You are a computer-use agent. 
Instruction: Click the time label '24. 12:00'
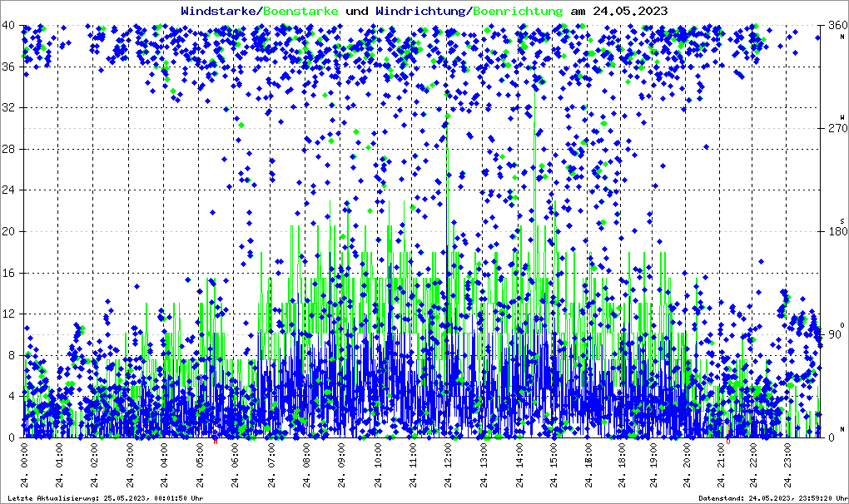[448, 465]
